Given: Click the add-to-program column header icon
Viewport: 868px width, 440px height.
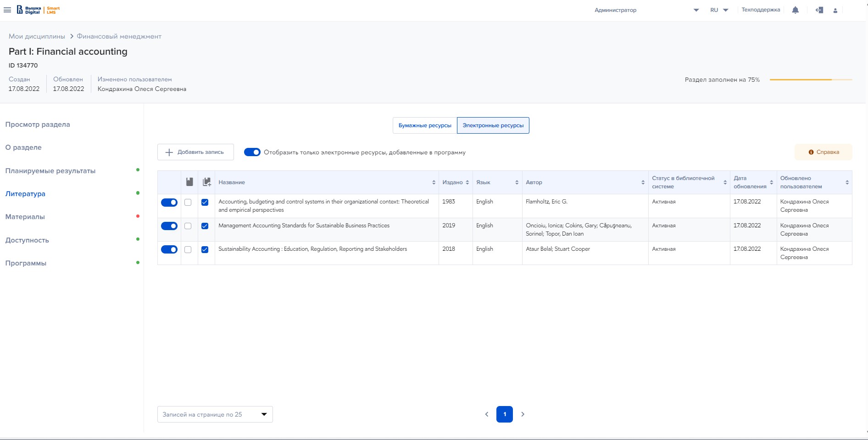Looking at the screenshot, I should (x=206, y=182).
